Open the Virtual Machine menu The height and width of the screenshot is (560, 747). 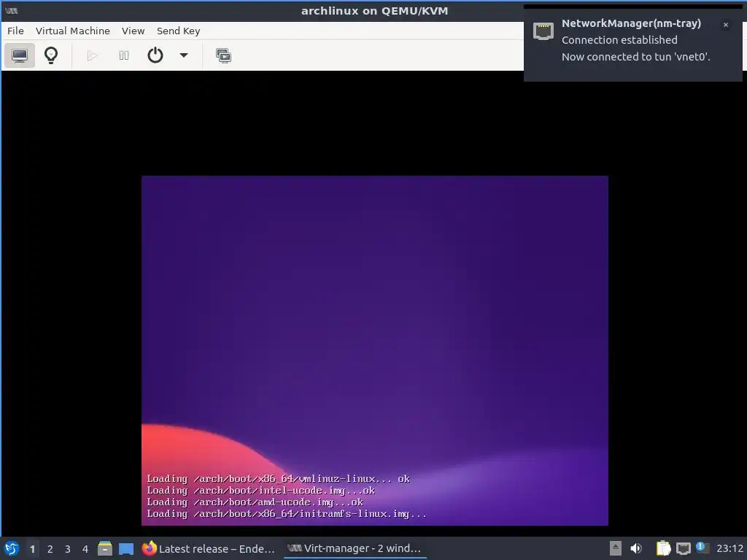(72, 31)
